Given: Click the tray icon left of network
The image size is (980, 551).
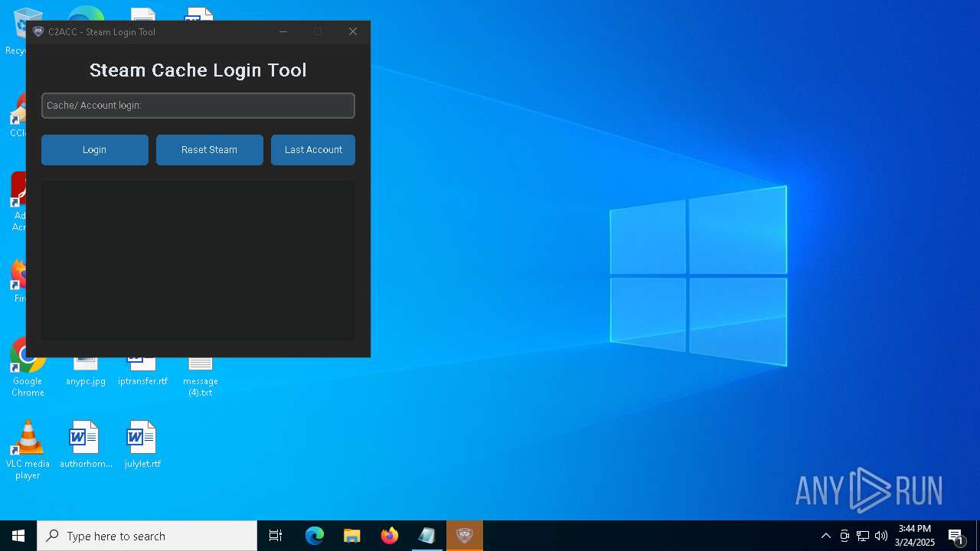Looking at the screenshot, I should (844, 536).
